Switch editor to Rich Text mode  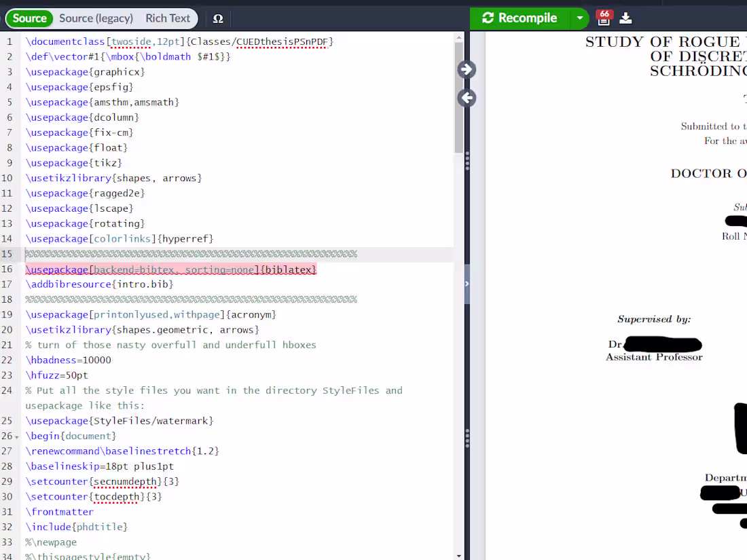168,18
